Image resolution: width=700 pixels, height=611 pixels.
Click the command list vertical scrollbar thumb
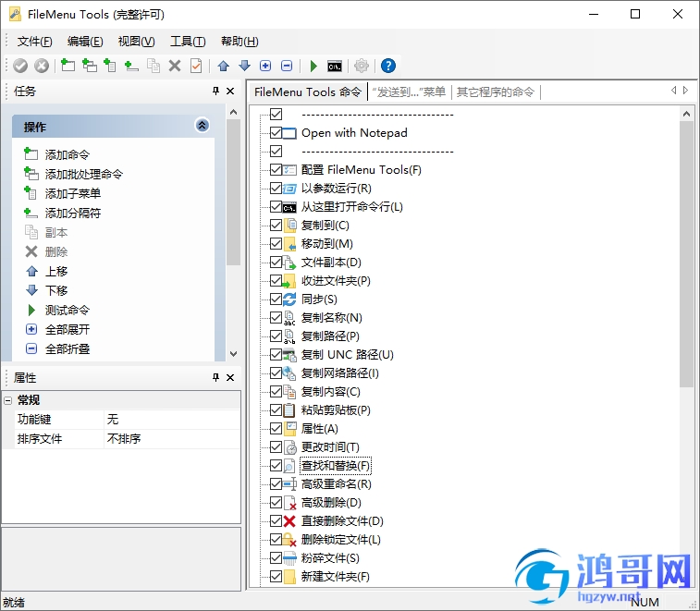coord(686,253)
